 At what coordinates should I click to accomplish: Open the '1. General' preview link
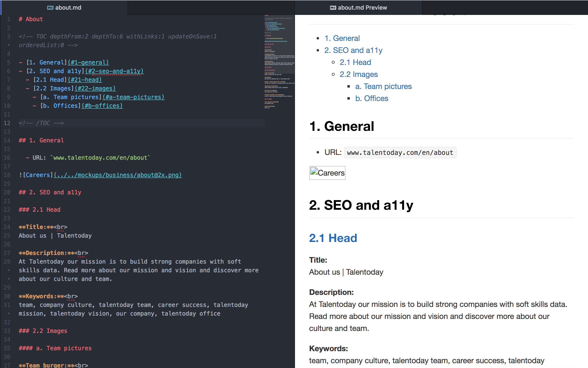tap(342, 38)
